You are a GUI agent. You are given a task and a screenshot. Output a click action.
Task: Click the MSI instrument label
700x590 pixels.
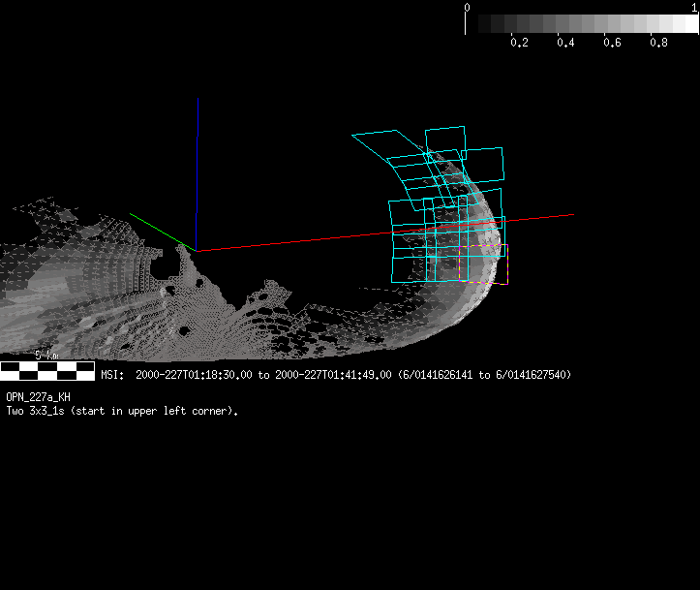click(x=111, y=375)
